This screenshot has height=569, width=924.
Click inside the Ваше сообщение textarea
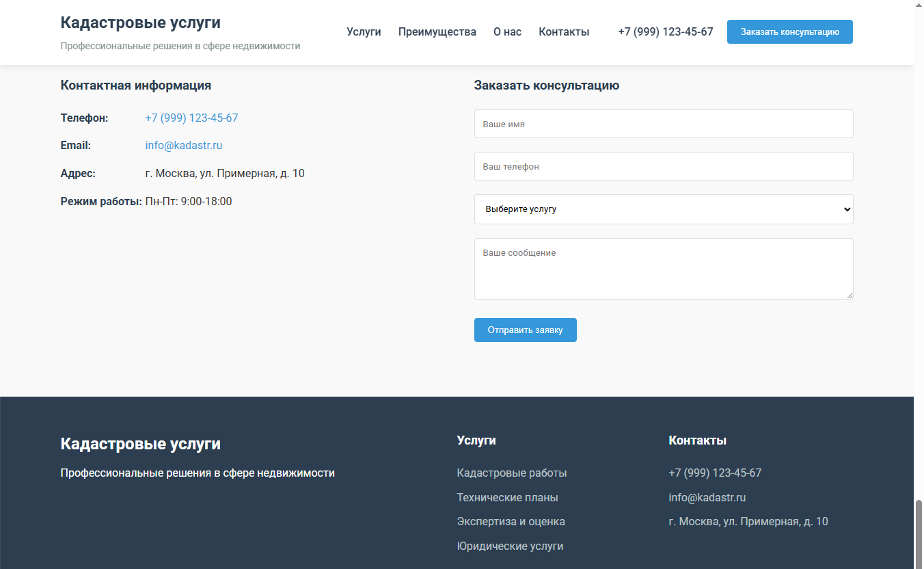tap(664, 268)
